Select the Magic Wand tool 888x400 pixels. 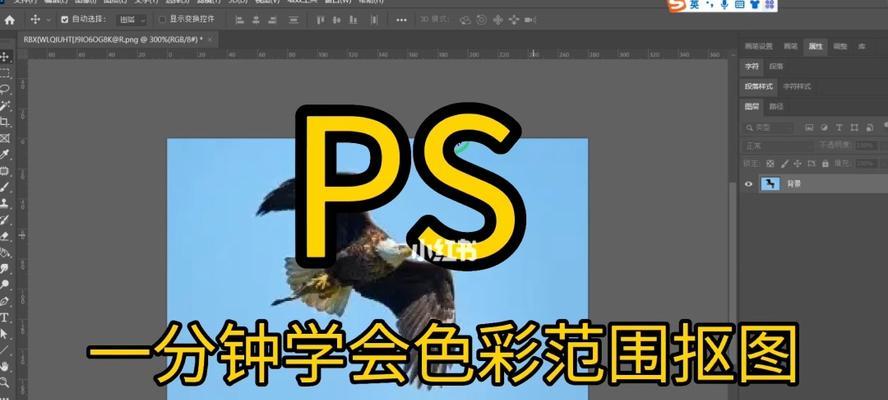tap(5, 105)
